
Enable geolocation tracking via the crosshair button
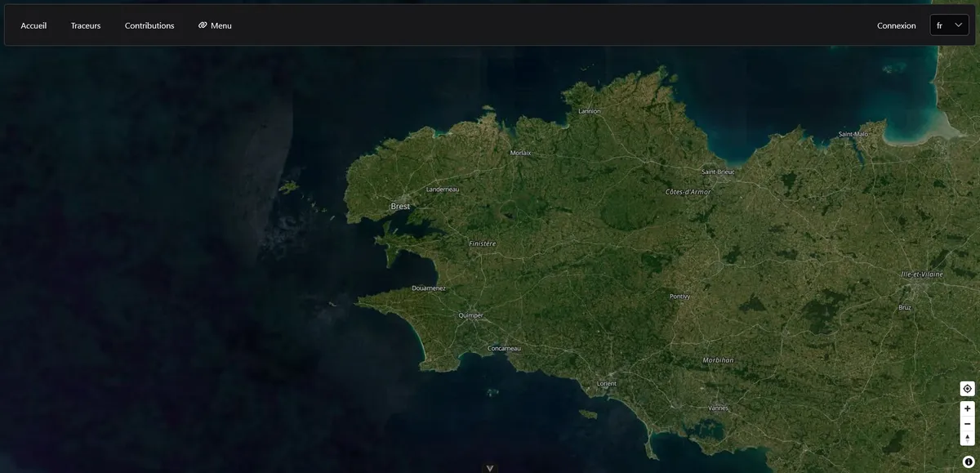coord(966,388)
